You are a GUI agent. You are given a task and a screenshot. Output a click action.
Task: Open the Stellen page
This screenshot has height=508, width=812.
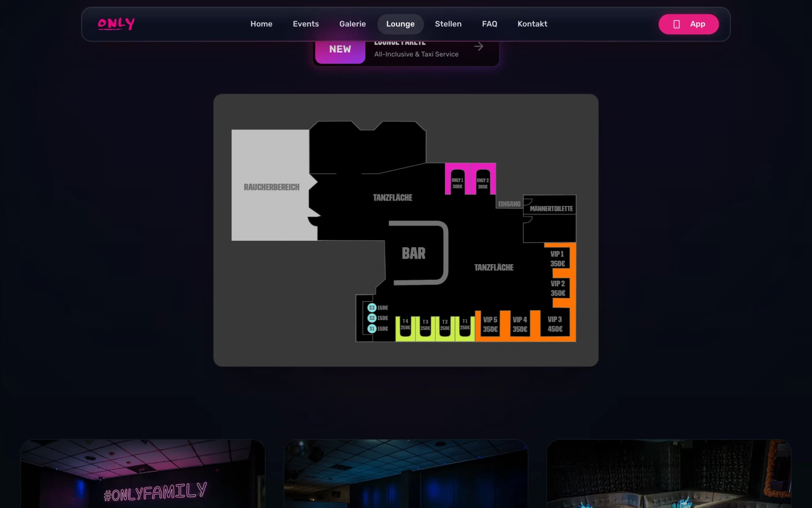click(448, 24)
